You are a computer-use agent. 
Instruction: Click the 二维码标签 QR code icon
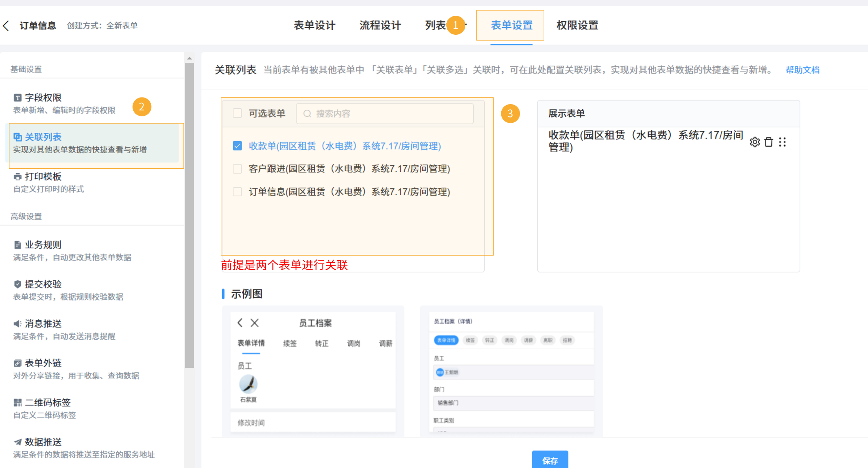coord(17,402)
